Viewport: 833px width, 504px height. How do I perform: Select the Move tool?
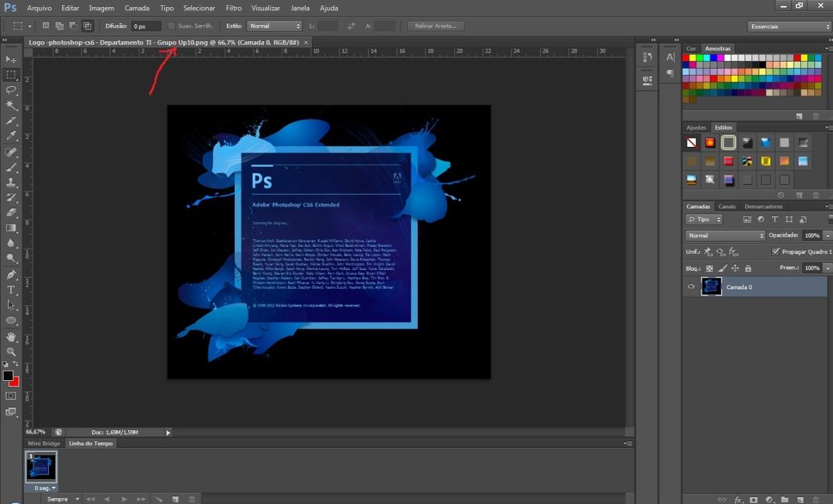click(11, 59)
